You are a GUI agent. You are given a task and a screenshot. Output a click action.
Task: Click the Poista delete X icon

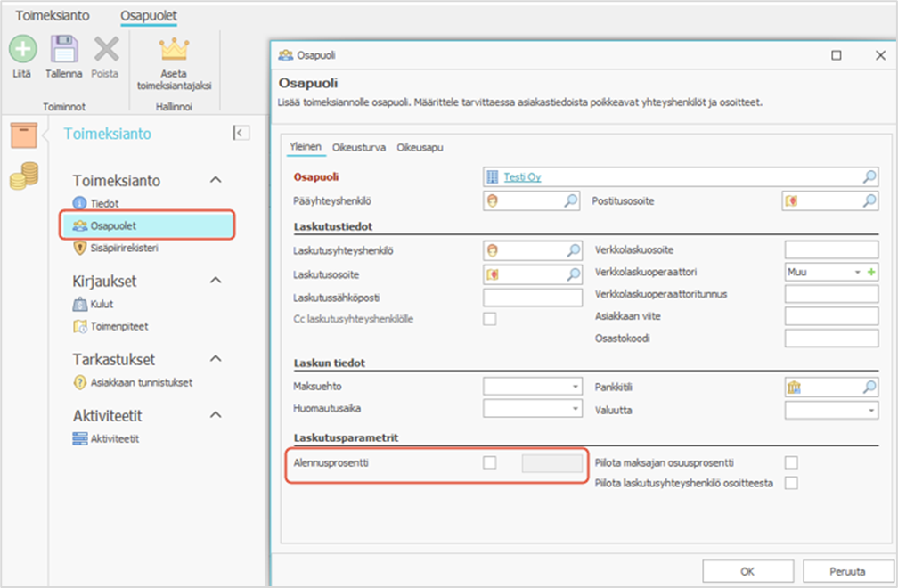105,49
